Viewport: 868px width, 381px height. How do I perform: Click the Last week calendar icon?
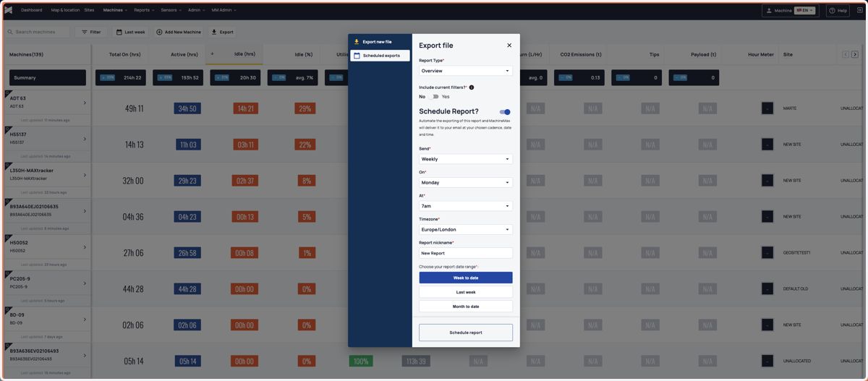(x=119, y=32)
